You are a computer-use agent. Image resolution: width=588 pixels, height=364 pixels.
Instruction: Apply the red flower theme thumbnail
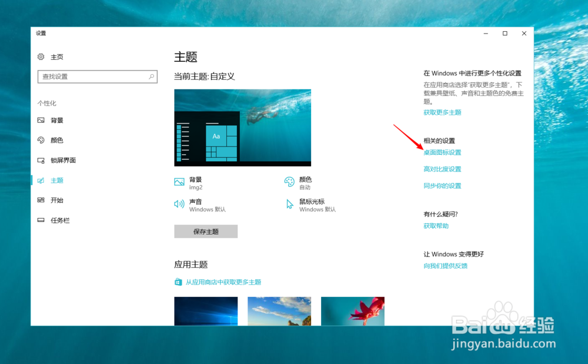pos(353,311)
